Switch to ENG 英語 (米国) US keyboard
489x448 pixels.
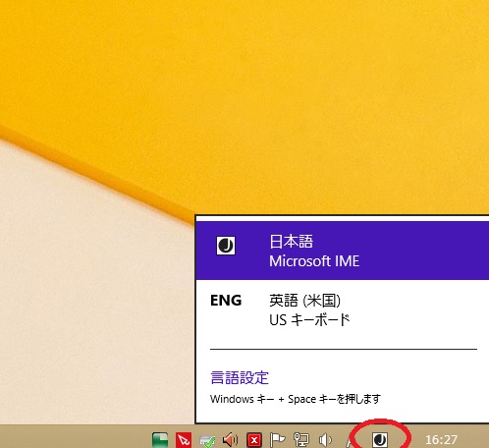click(343, 310)
